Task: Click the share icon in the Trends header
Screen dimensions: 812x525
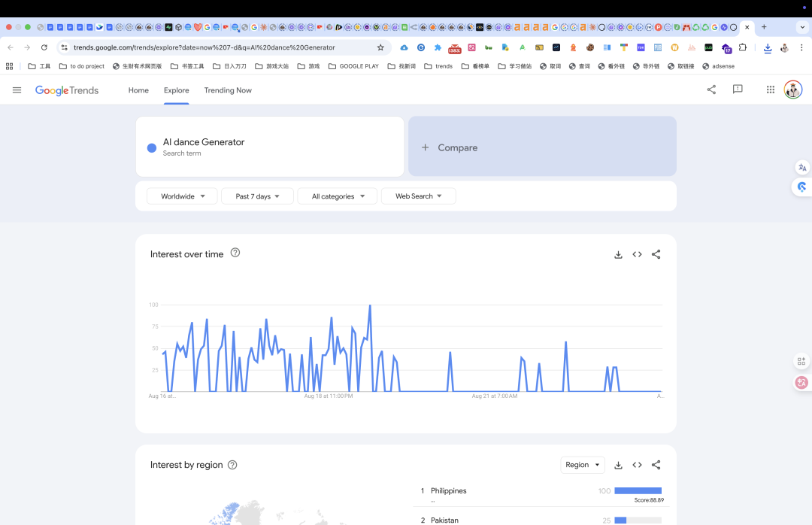Action: pyautogui.click(x=711, y=90)
